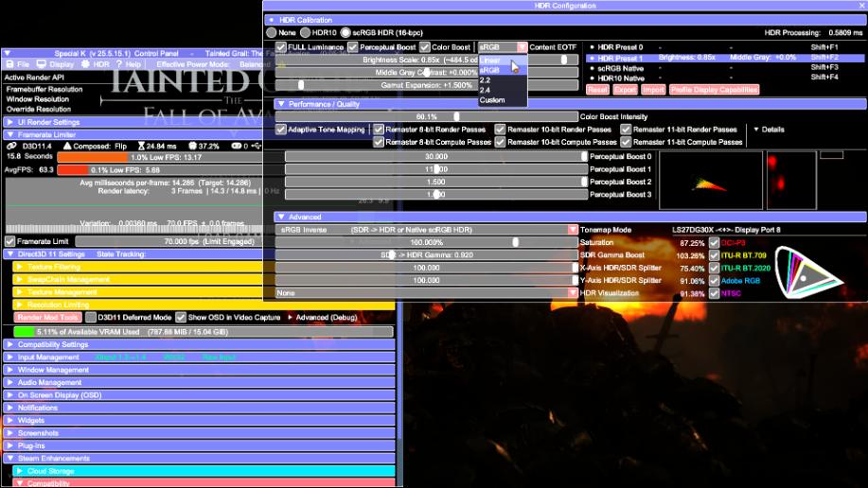Adjust the Gamut Expansion slider
The width and height of the screenshot is (868, 488).
coord(427,85)
